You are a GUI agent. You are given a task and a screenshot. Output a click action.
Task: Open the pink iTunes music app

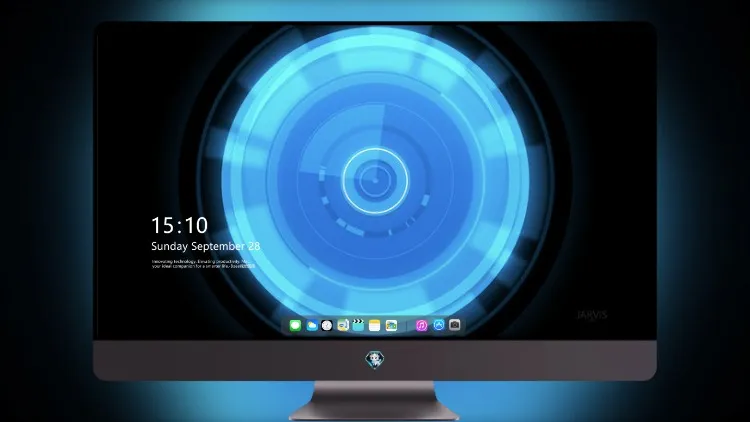421,325
